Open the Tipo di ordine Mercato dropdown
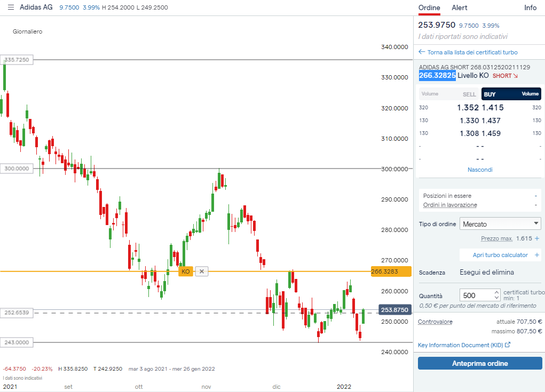The height and width of the screenshot is (392, 545). coord(501,224)
